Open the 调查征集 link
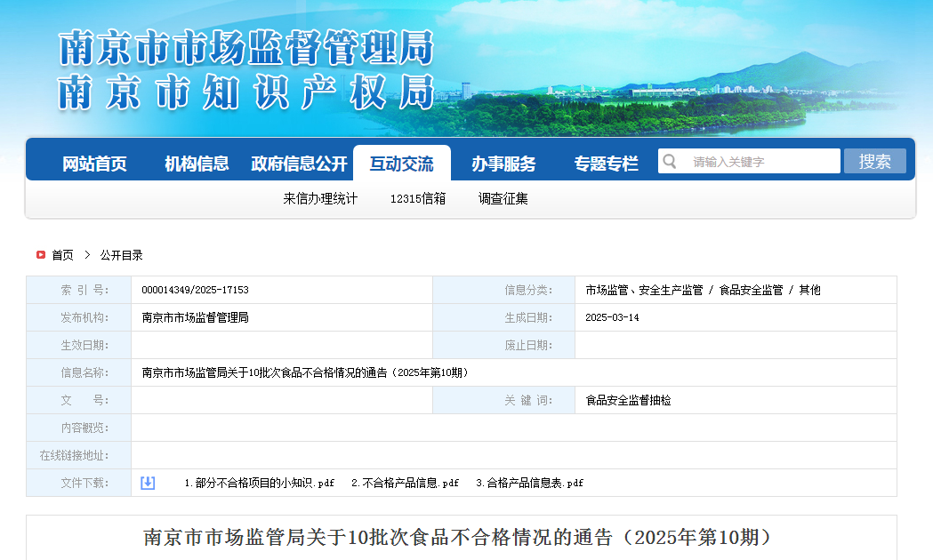Screen dimensions: 933x560 [503, 198]
